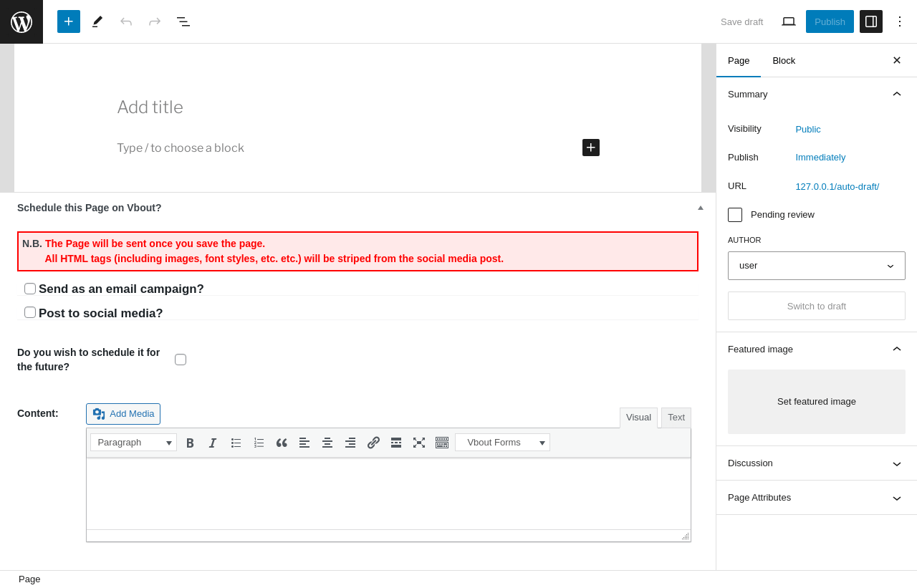Insert a numbered list
The width and height of the screenshot is (917, 588).
[x=259, y=443]
